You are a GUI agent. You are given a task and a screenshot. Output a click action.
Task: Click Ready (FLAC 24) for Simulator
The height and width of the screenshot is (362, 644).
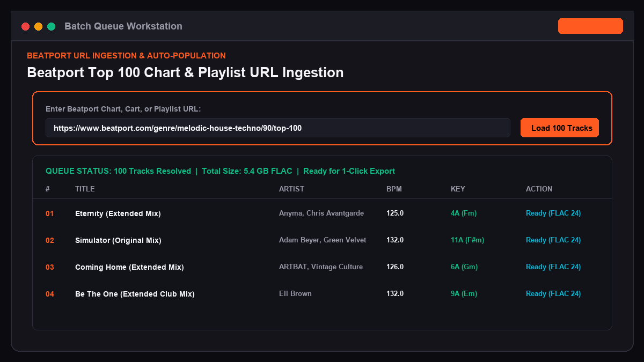click(553, 240)
